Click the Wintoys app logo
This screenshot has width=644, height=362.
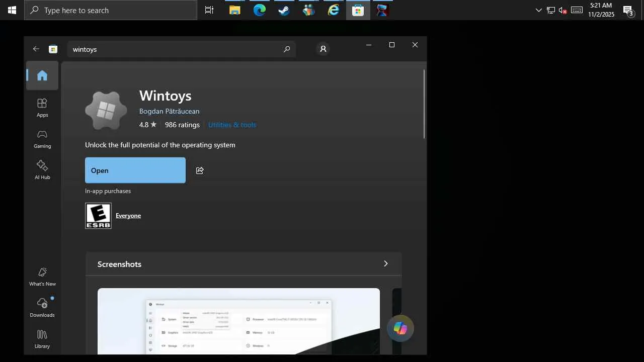click(x=106, y=111)
